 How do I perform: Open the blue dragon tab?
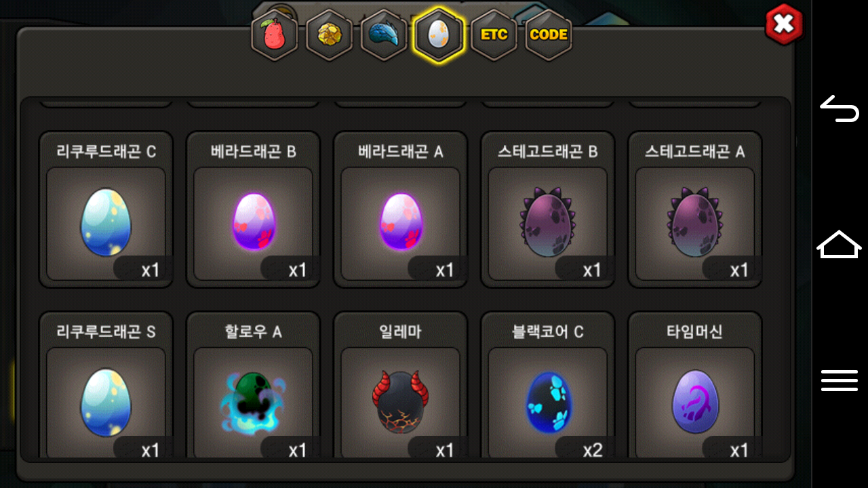[384, 35]
